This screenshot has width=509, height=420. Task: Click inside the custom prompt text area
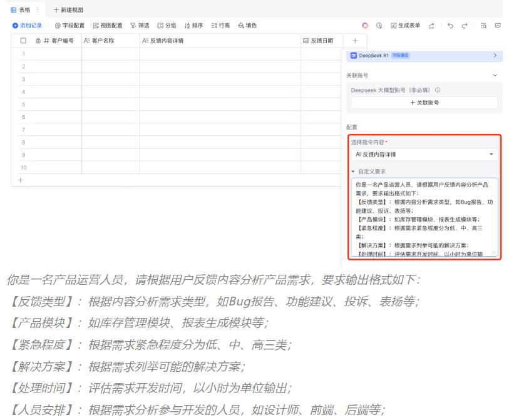[x=424, y=217]
